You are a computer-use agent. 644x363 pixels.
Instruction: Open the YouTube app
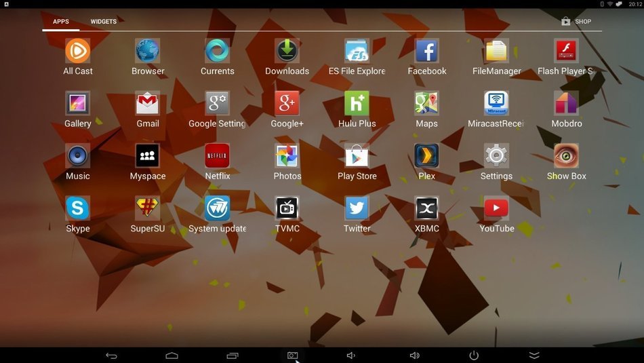(x=496, y=208)
